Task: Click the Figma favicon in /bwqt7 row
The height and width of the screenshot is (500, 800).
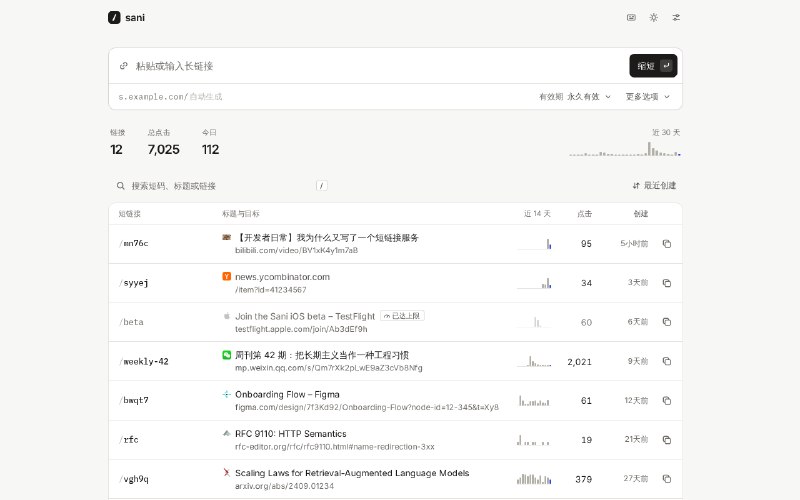Action: 227,394
